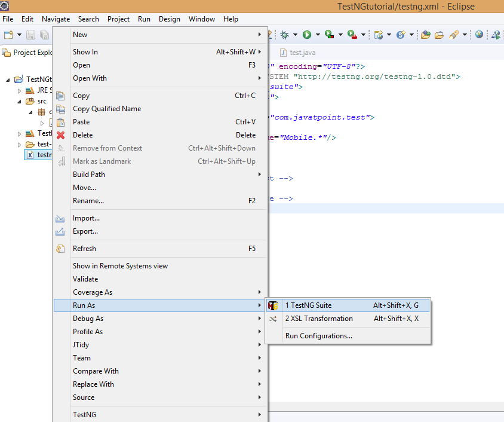Select the testng.xml file in Project Explorer
The image size is (504, 422).
tap(38, 155)
